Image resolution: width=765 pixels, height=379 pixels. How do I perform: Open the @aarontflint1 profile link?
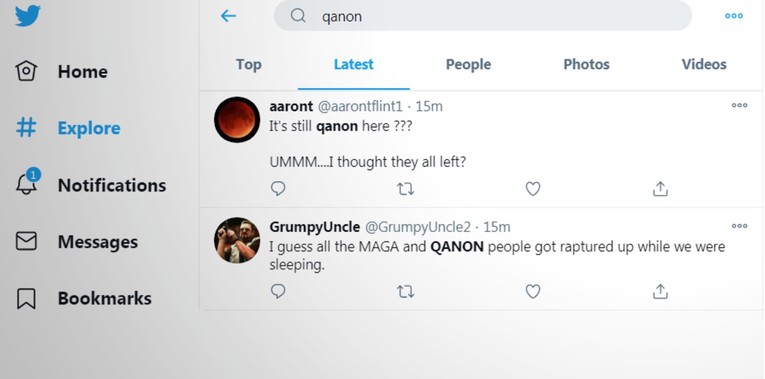tap(360, 106)
